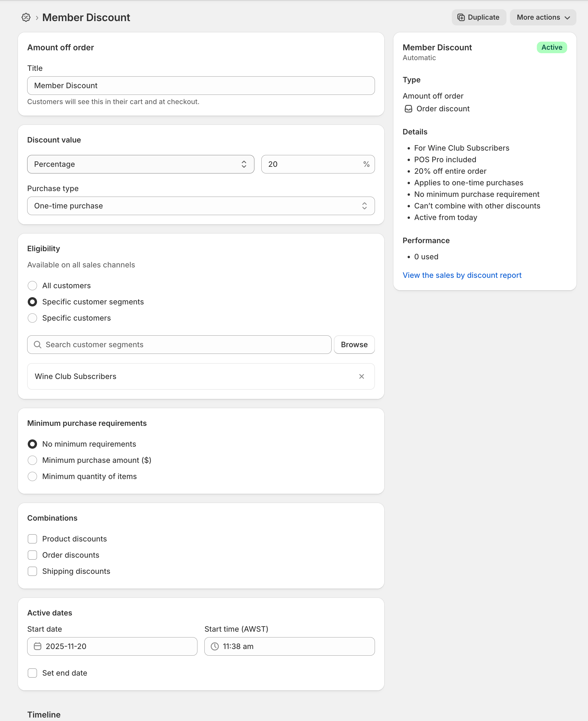588x721 pixels.
Task: Select the All customers radio option
Action: [x=32, y=286]
